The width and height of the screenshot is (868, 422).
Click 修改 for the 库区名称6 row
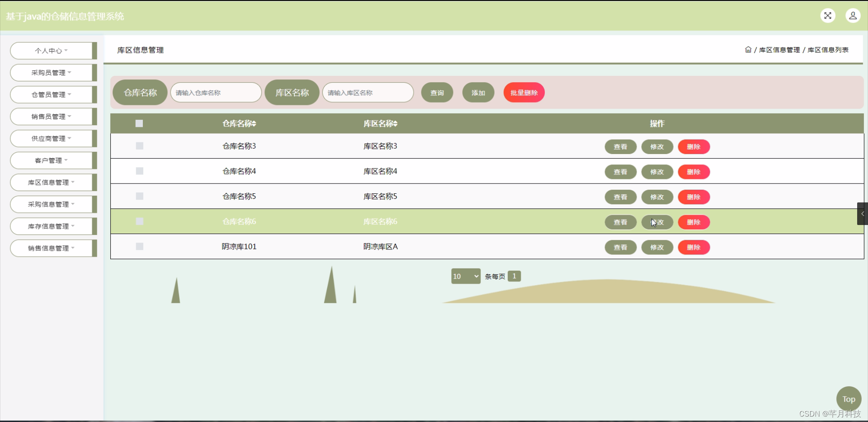[x=656, y=222]
